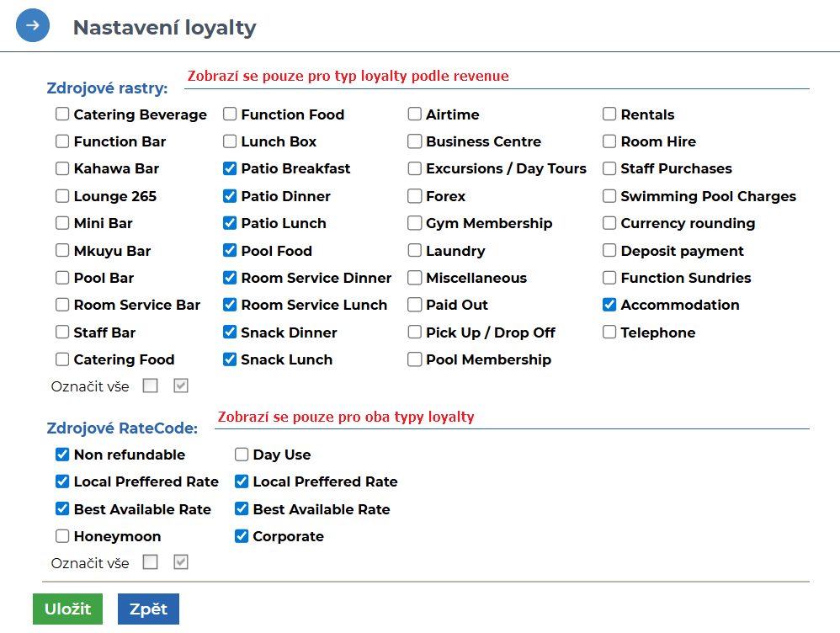
Task: Uncheck all source grids via empty box
Action: pyautogui.click(x=151, y=386)
